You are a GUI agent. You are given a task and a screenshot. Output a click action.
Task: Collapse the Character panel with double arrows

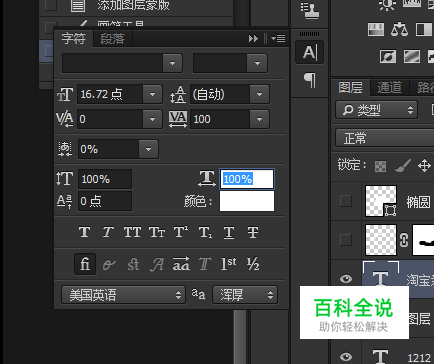[x=253, y=39]
